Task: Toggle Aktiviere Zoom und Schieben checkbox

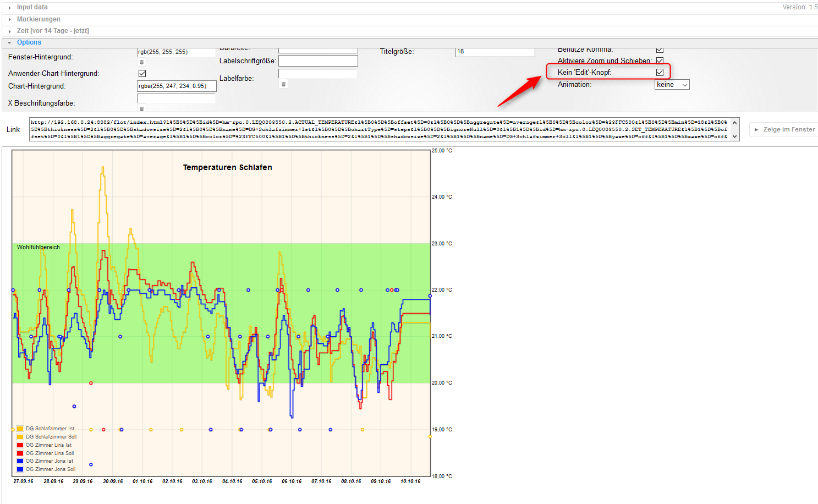Action: click(x=660, y=61)
